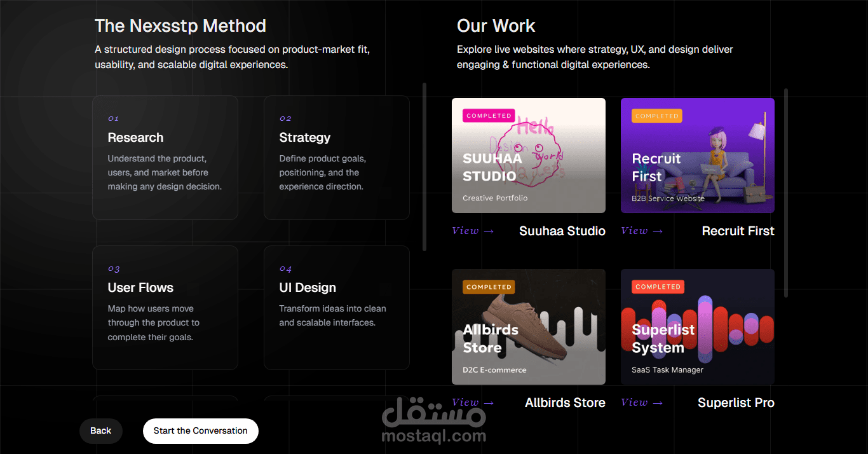Viewport: 868px width, 454px height.
Task: Click the 'Recruit First' title below the card
Action: (738, 231)
